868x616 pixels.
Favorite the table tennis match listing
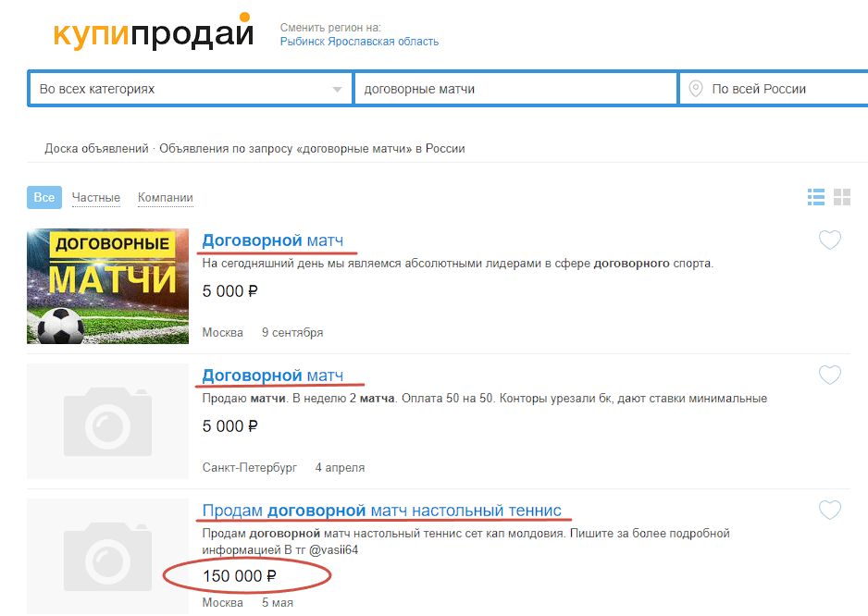click(x=829, y=510)
